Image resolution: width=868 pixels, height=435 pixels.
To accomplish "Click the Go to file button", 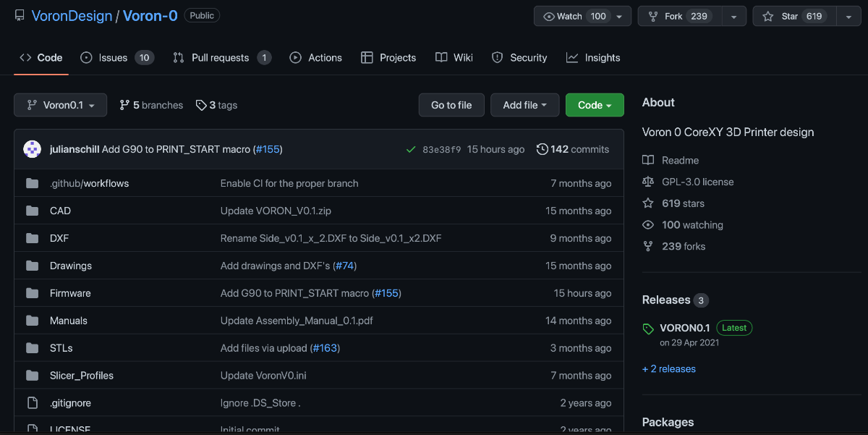I will click(x=451, y=105).
